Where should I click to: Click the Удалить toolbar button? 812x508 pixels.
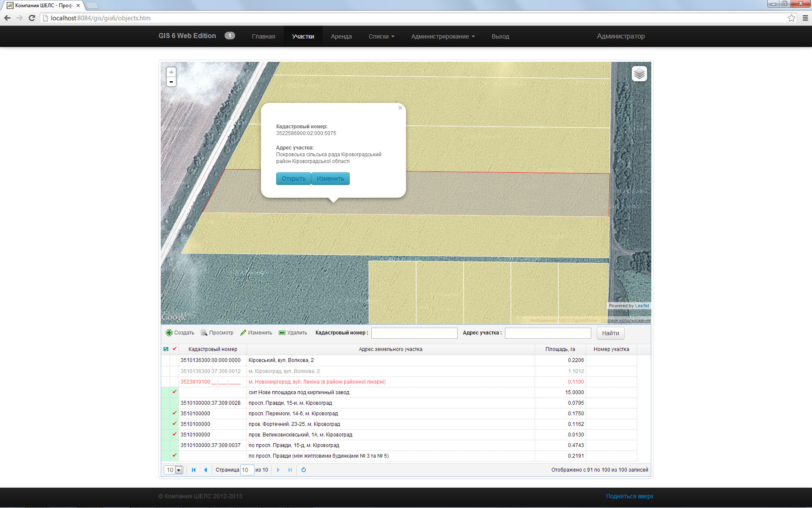coord(293,333)
